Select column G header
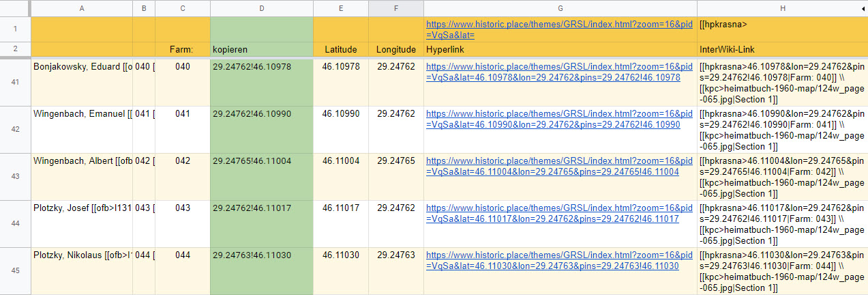 pos(560,8)
